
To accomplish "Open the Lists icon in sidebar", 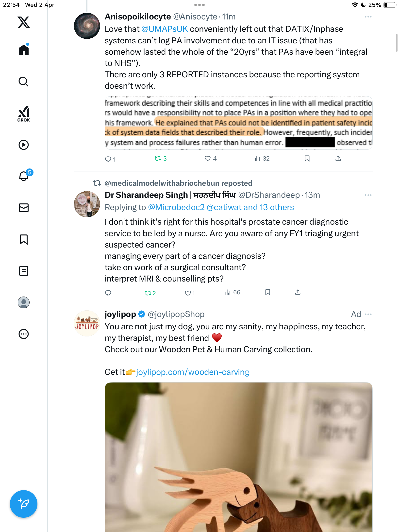I will (x=24, y=271).
